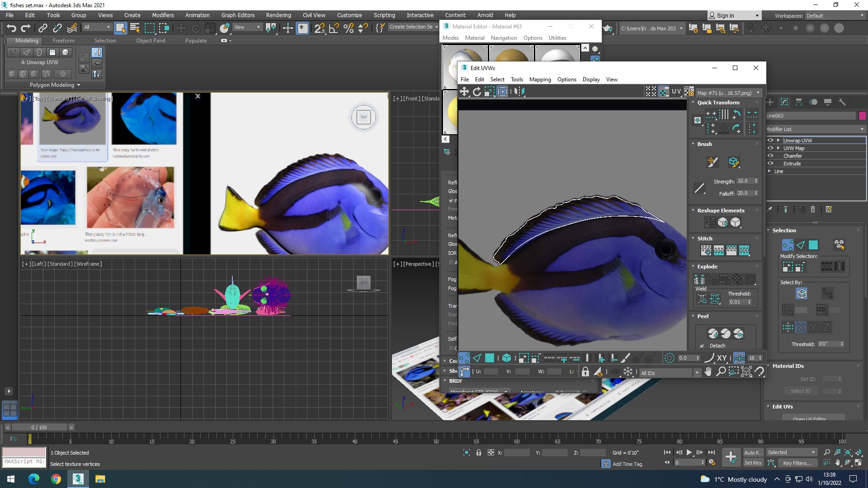Viewport: 868px width, 488px height.
Task: Click Pin Stack icon below modifier stack
Action: [x=770, y=209]
